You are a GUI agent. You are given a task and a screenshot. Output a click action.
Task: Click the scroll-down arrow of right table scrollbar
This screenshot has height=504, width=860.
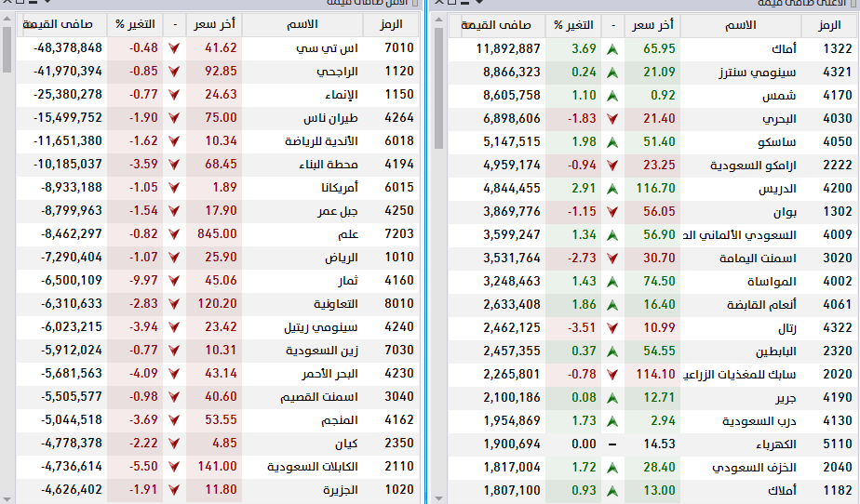click(438, 498)
